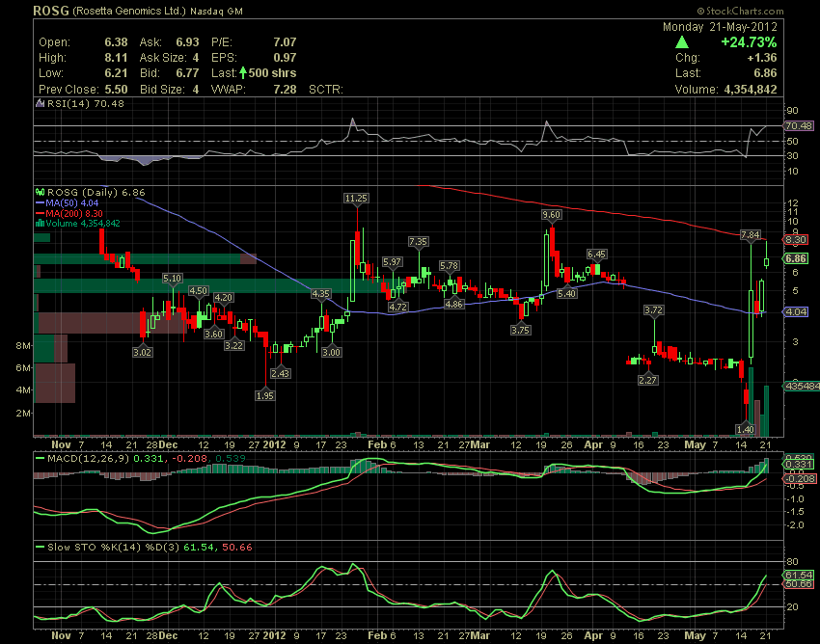Screen dimensions: 820x644
Task: Click the 7.35 price label
Action: tap(418, 241)
